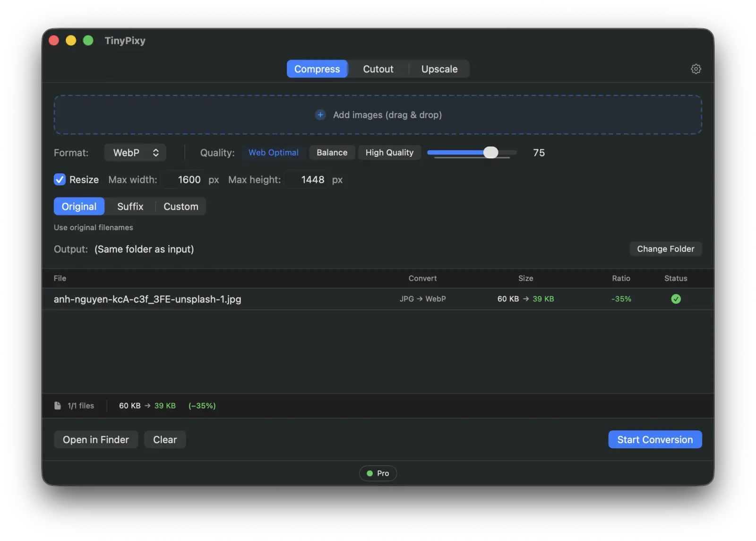Screen dimensions: 756x541
Task: Click the quality slider handle
Action: point(491,152)
